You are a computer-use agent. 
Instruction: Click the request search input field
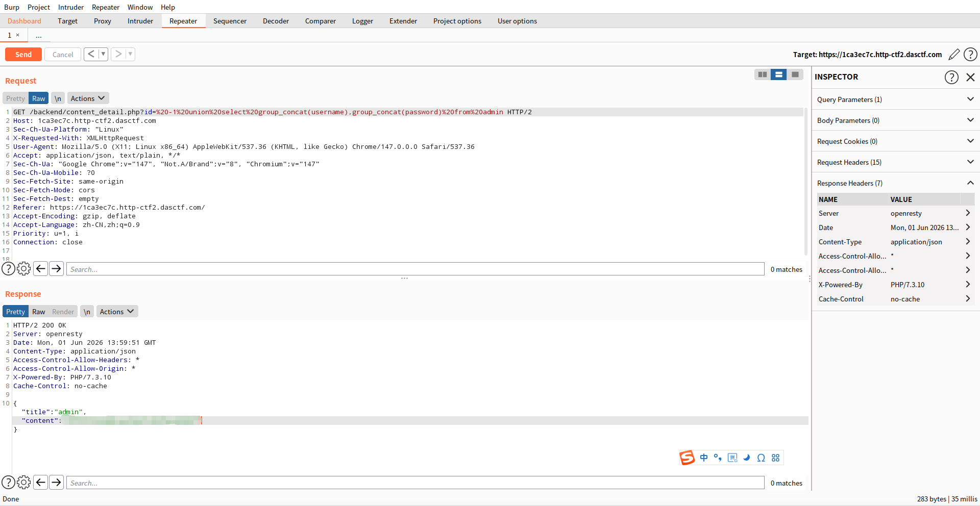coord(415,269)
